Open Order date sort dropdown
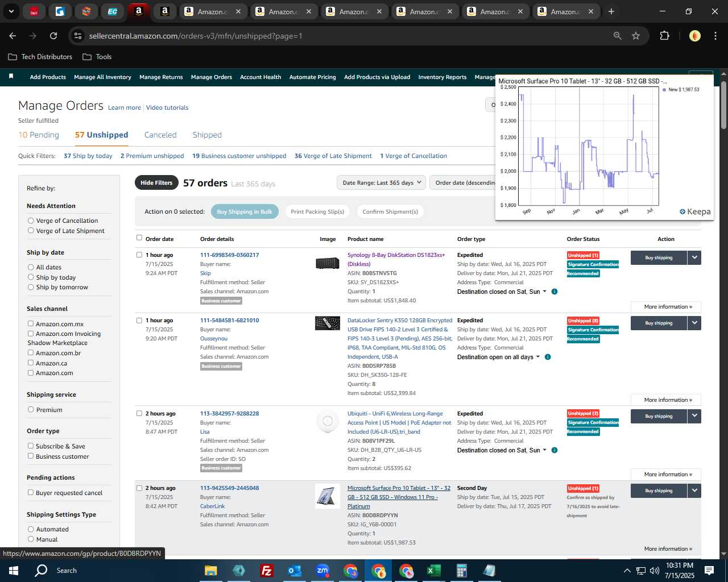This screenshot has width=728, height=582. pyautogui.click(x=463, y=182)
